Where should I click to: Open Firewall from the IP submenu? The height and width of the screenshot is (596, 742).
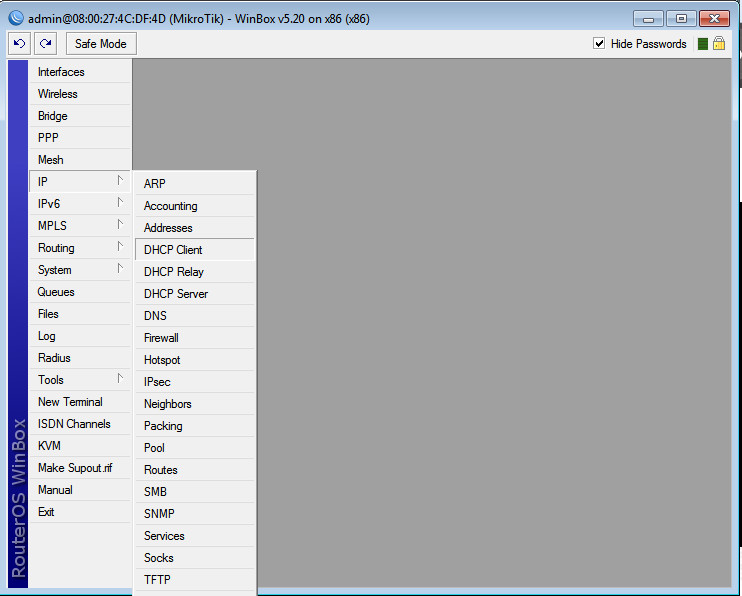click(x=195, y=338)
